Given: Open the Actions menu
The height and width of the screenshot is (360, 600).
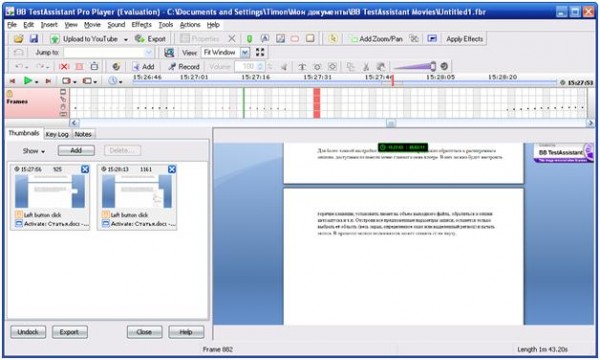Looking at the screenshot, I should 190,25.
